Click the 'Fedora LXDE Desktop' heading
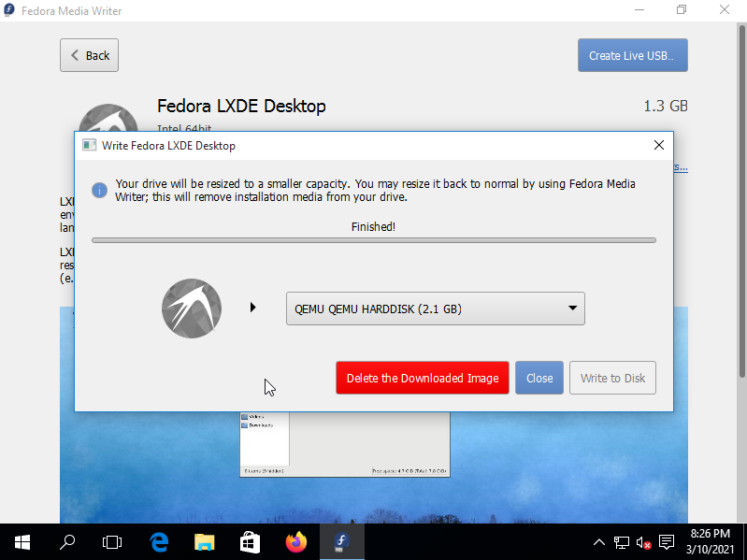The image size is (747, 560). click(241, 106)
